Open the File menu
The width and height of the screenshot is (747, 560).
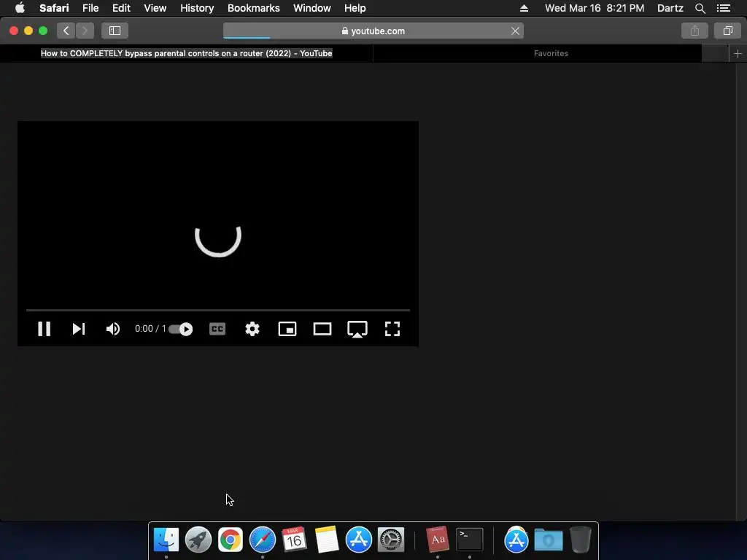coord(90,8)
